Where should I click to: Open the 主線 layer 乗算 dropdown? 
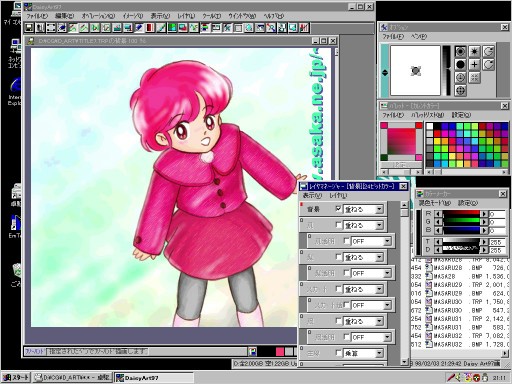tap(379, 353)
